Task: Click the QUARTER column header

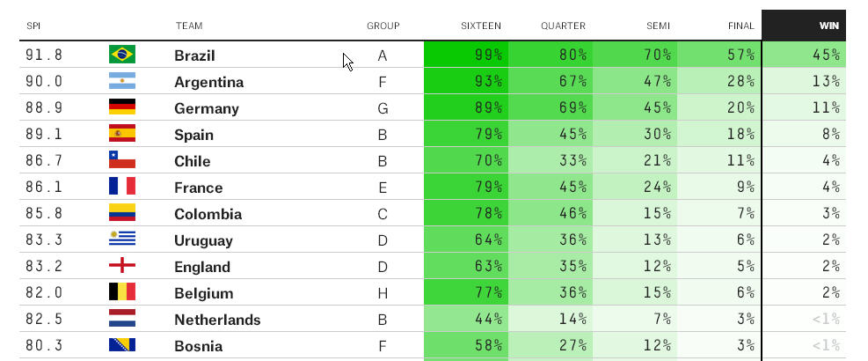Action: click(x=563, y=26)
